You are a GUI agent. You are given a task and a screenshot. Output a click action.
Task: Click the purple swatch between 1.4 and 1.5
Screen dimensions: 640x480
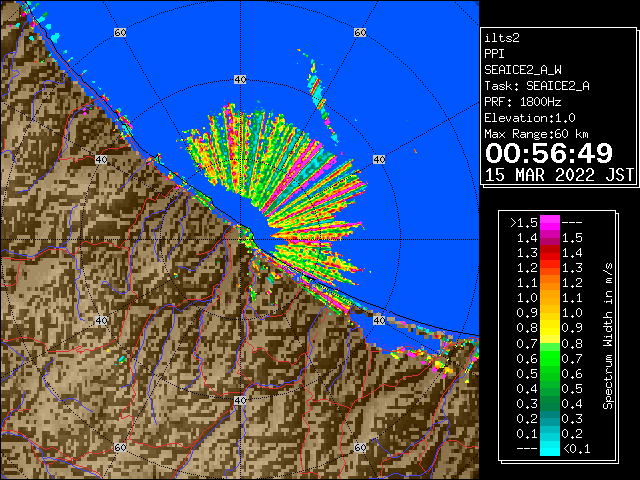click(x=550, y=238)
